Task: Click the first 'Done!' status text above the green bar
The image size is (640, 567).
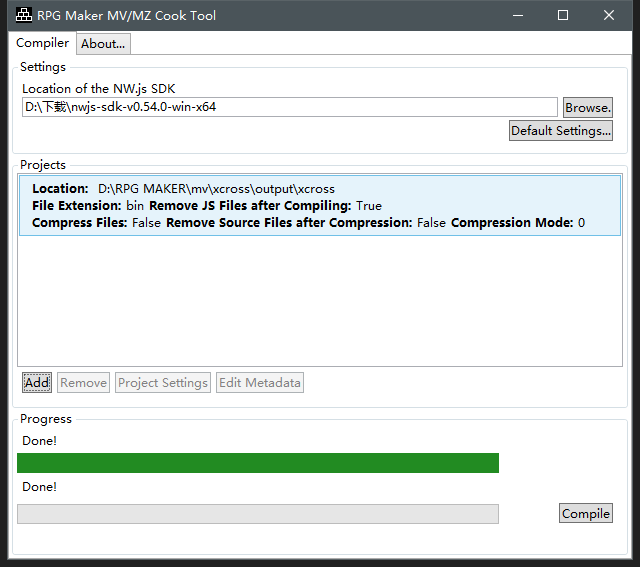Action: click(39, 441)
